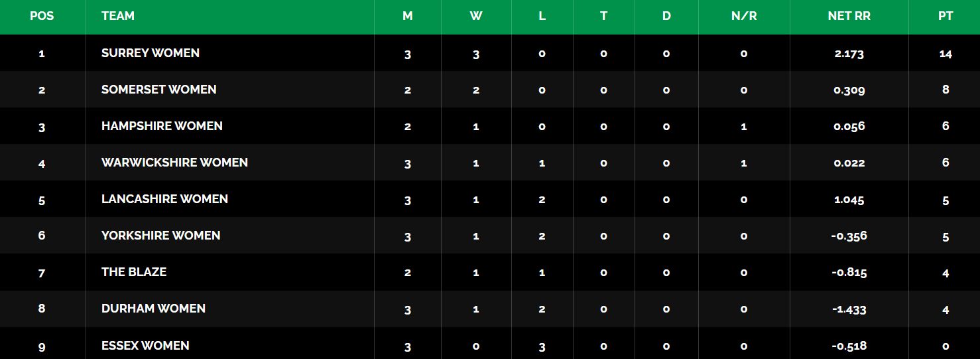
Task: Click the M matches column header
Action: (407, 16)
